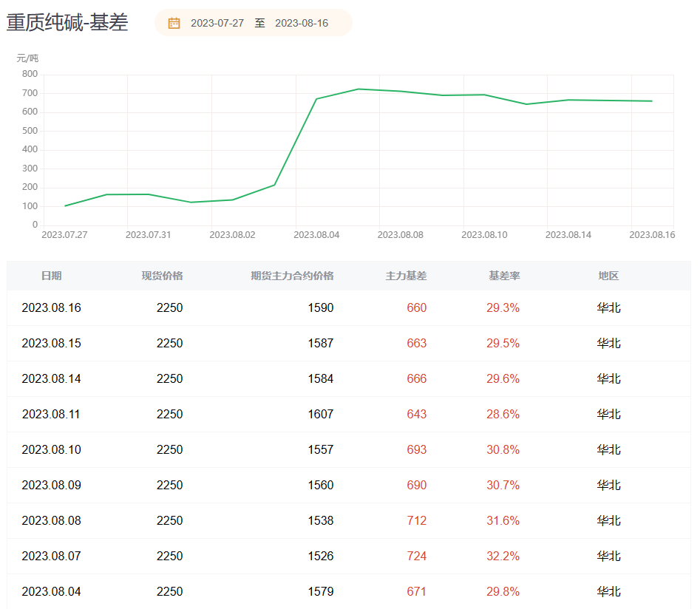
Task: Select the 2023.08.16 date cell
Action: (x=51, y=307)
